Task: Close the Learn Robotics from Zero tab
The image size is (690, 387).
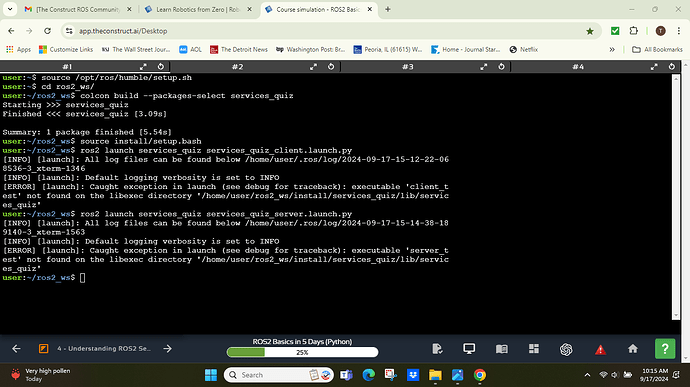Action: tap(250, 9)
